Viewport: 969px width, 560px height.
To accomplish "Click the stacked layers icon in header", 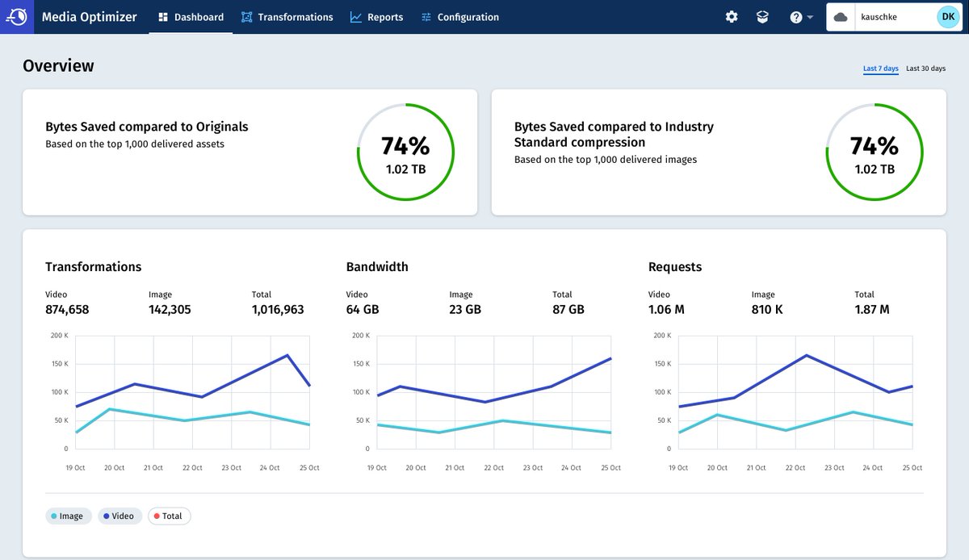I will pos(762,17).
